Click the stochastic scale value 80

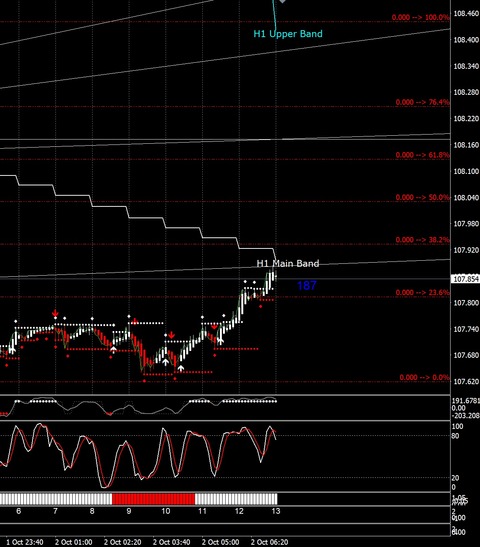pos(456,436)
